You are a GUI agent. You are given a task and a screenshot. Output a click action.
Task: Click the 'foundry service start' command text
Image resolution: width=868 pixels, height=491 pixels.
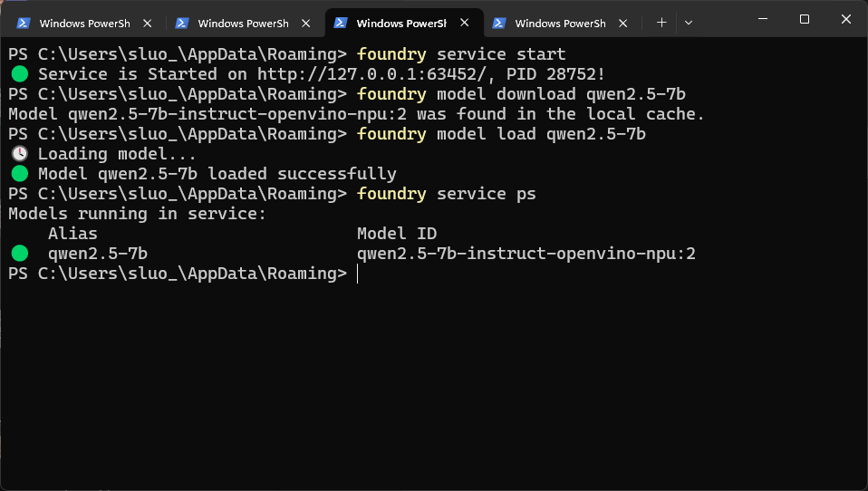pos(461,54)
